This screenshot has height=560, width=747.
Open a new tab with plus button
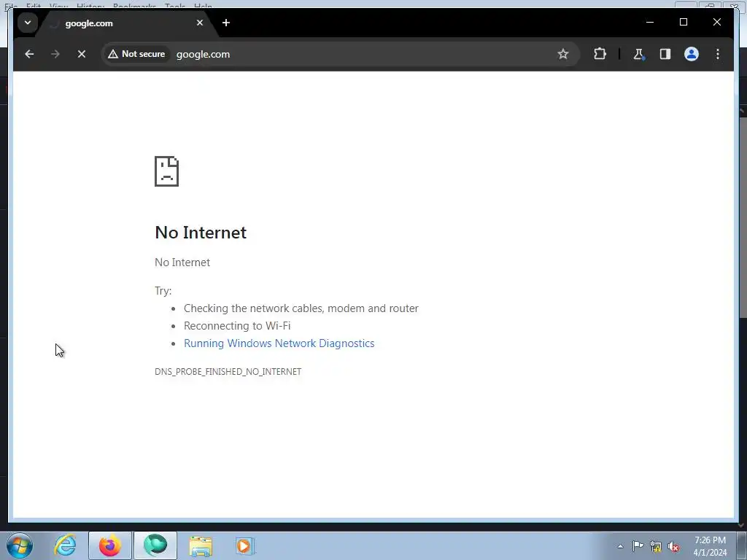(x=226, y=23)
